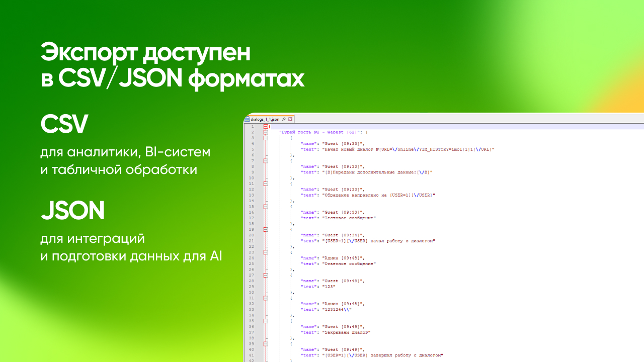The height and width of the screenshot is (362, 644).
Task: Click the document icon on the dialogs_1_1.json tab
Action: pyautogui.click(x=247, y=119)
